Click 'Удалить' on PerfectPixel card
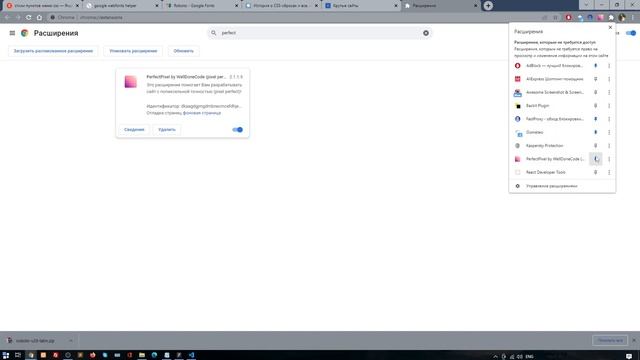The image size is (640, 360). pyautogui.click(x=167, y=129)
